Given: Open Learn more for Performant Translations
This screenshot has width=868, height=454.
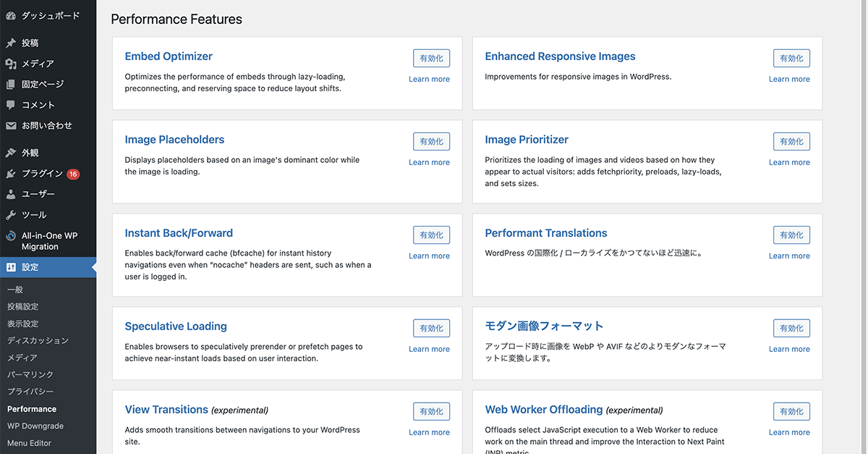Looking at the screenshot, I should (789, 256).
